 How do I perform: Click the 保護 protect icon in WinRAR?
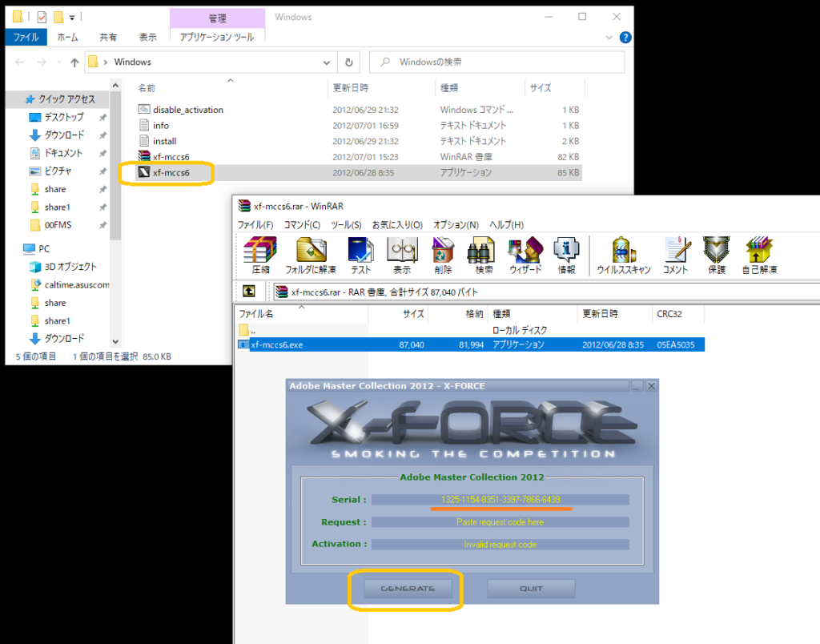(717, 256)
